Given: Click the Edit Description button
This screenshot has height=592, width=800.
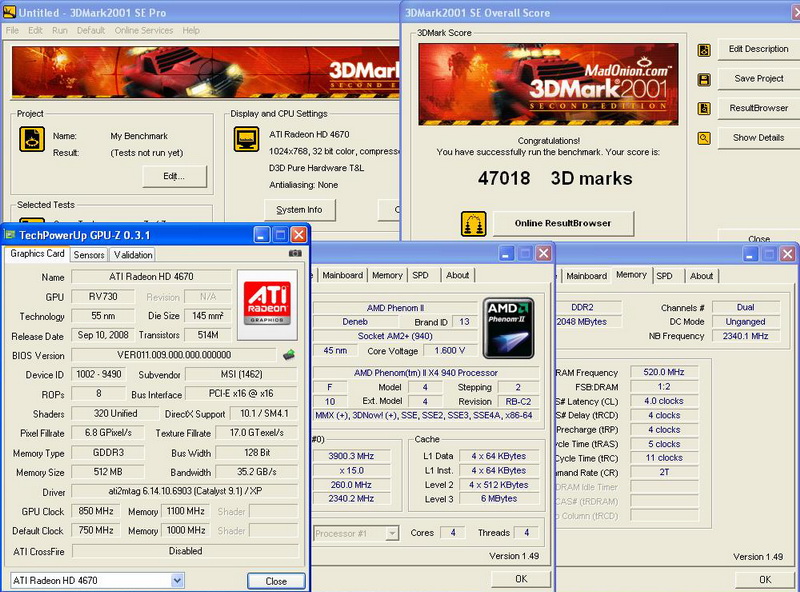Looking at the screenshot, I should [x=759, y=49].
